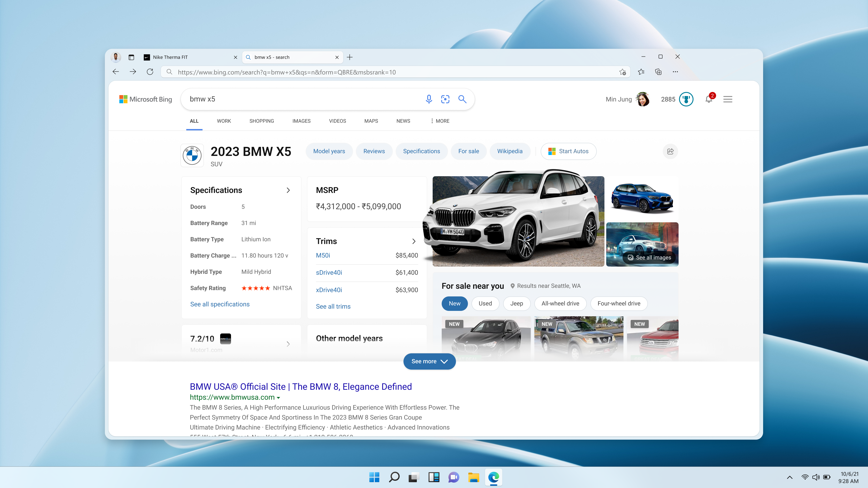
Task: Open Widgets from taskbar
Action: click(x=434, y=477)
